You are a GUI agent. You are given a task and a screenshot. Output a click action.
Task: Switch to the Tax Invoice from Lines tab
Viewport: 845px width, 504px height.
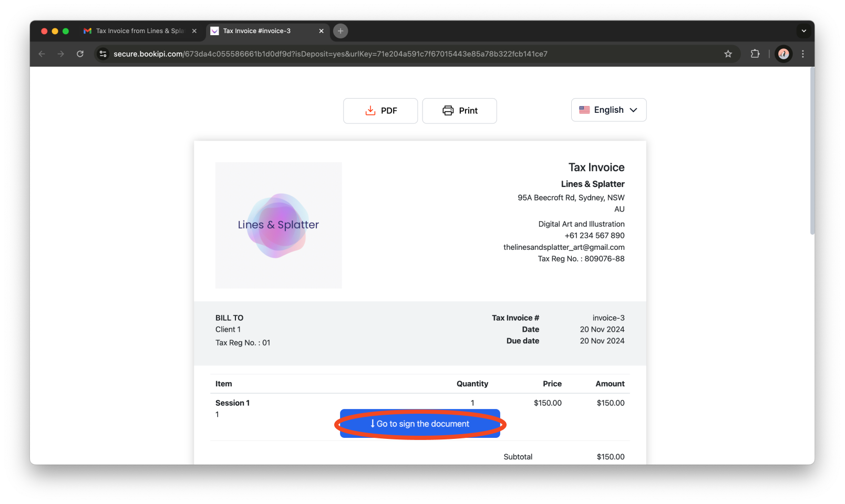tap(137, 31)
